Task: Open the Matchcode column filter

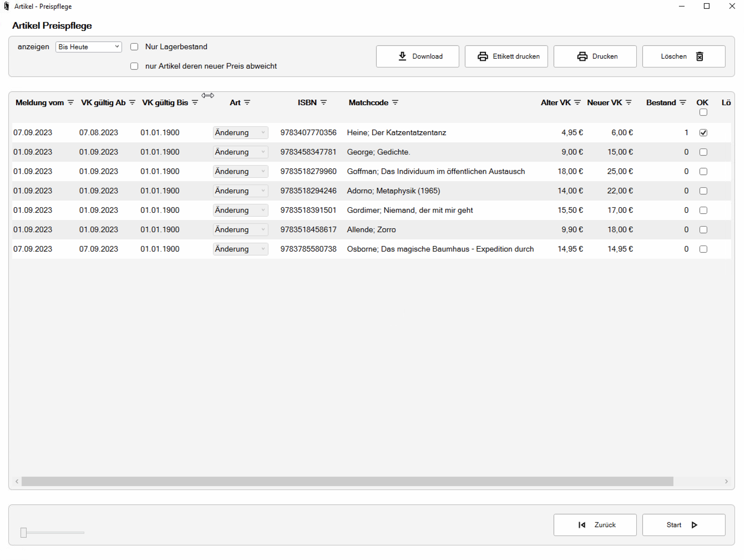Action: pyautogui.click(x=395, y=103)
